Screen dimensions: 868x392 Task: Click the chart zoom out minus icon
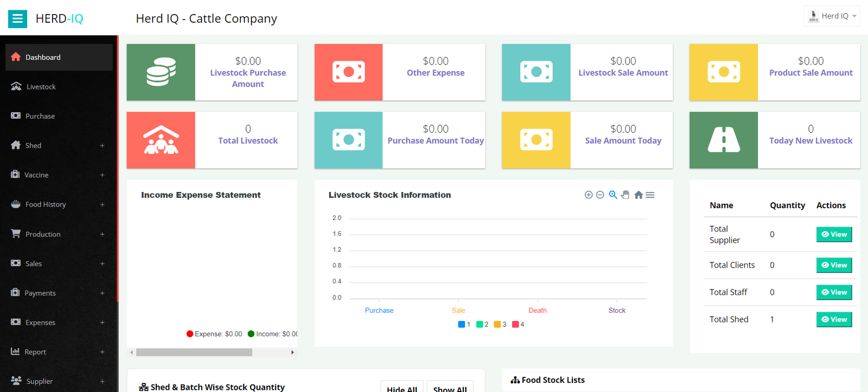pos(600,195)
